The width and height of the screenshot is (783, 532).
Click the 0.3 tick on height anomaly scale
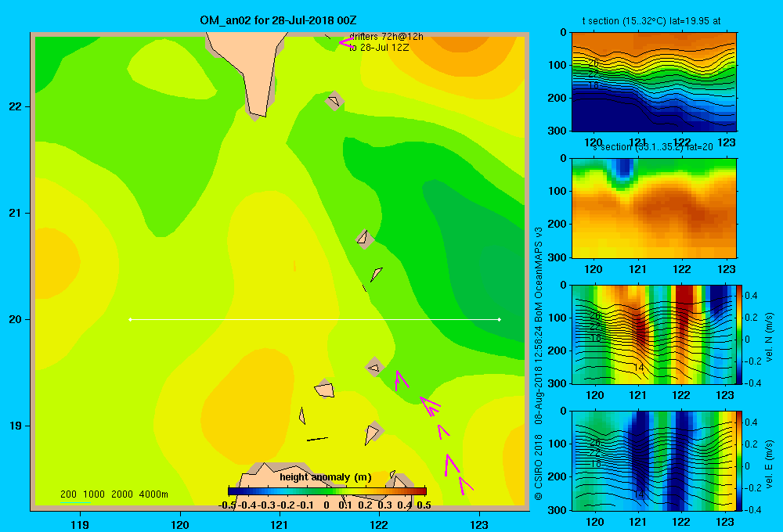point(384,505)
